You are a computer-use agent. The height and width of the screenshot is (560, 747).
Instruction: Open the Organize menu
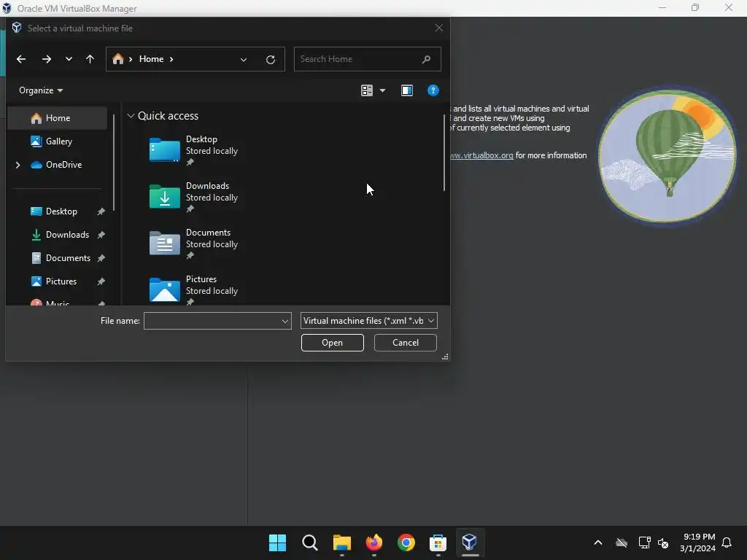click(x=41, y=90)
